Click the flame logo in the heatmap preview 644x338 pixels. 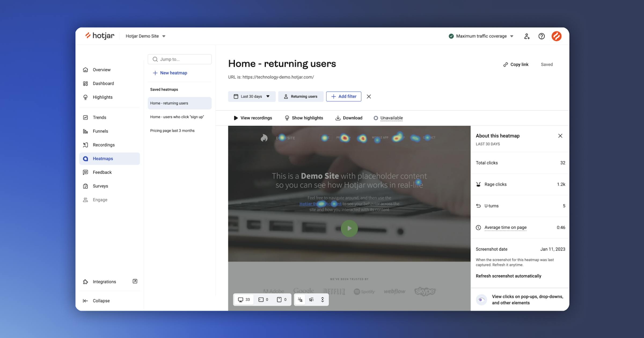264,138
